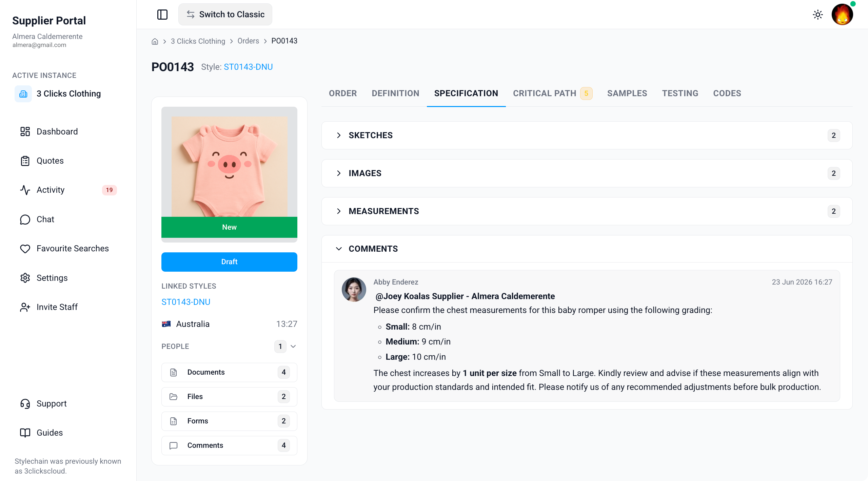The height and width of the screenshot is (481, 868).
Task: Expand the MEASUREMENTS section chevron
Action: 339,211
